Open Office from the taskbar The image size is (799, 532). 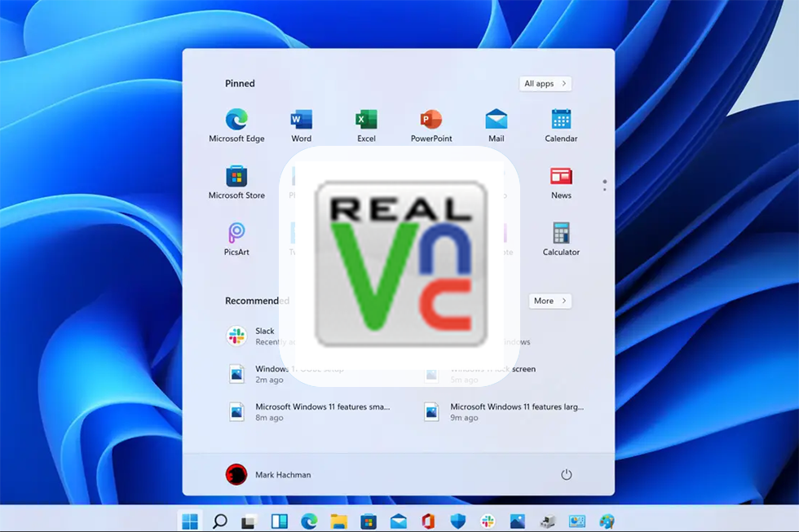(x=428, y=521)
